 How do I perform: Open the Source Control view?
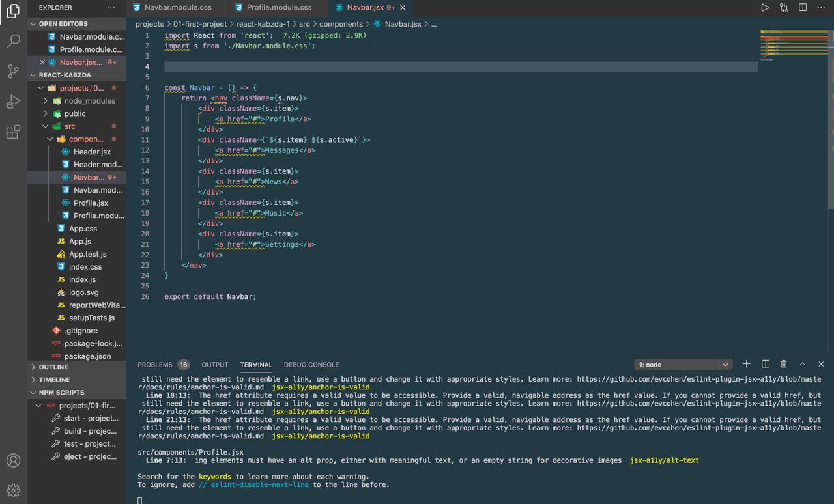pyautogui.click(x=13, y=72)
